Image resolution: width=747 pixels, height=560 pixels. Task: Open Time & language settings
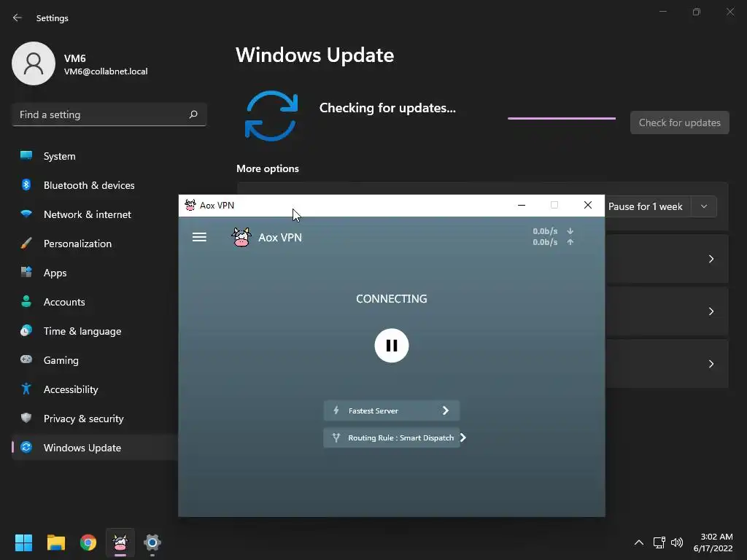click(96, 331)
